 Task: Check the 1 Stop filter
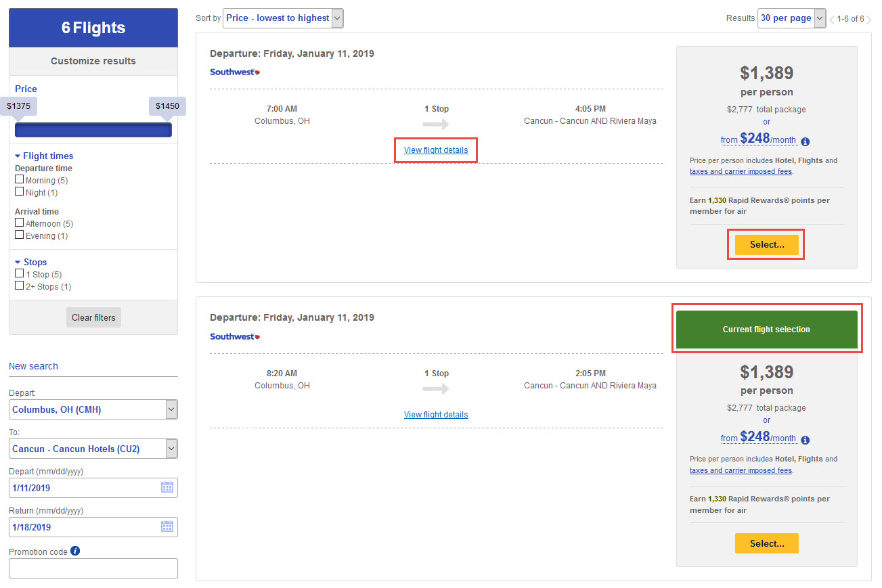tap(20, 273)
